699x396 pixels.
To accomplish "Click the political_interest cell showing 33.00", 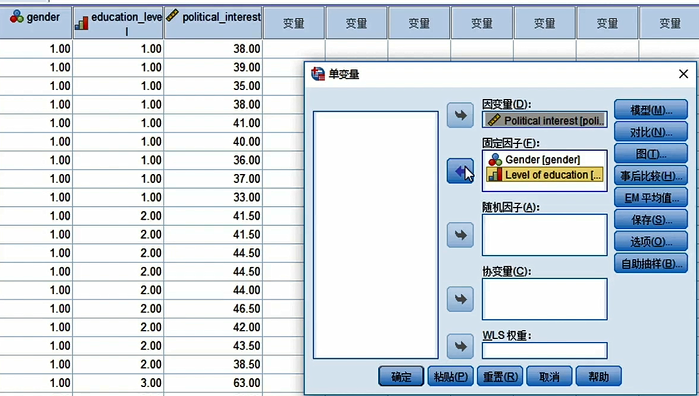I will [214, 197].
